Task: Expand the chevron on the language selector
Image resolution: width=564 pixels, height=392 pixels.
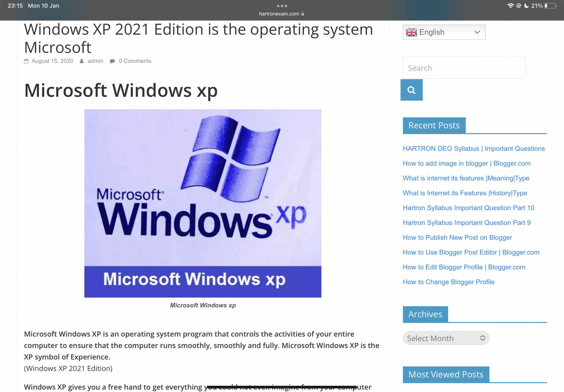Action: (477, 32)
